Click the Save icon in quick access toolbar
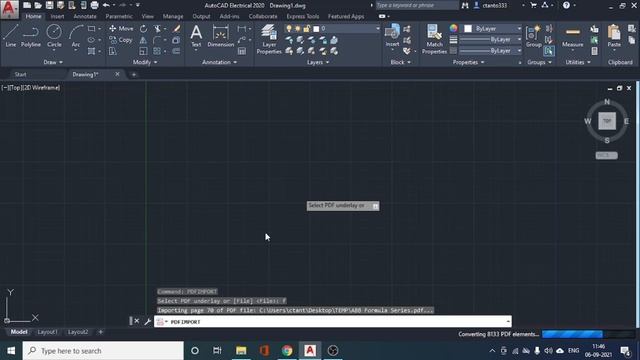 [x=49, y=5]
